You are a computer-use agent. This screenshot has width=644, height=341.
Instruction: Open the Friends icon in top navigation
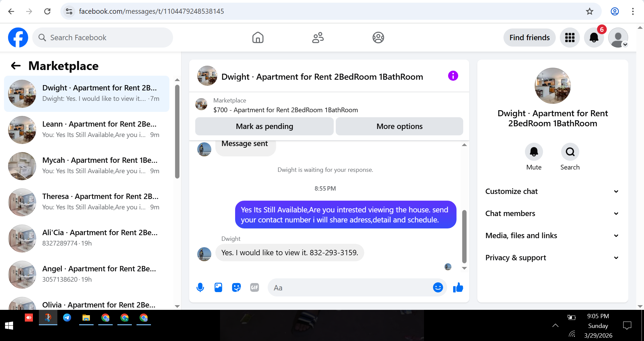[x=318, y=38]
